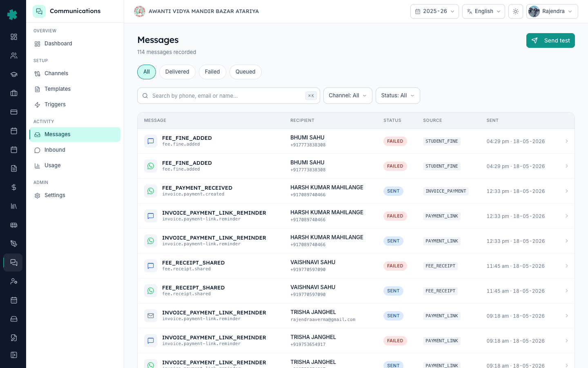588x368 pixels.
Task: Click the SENT column header
Action: (492, 121)
